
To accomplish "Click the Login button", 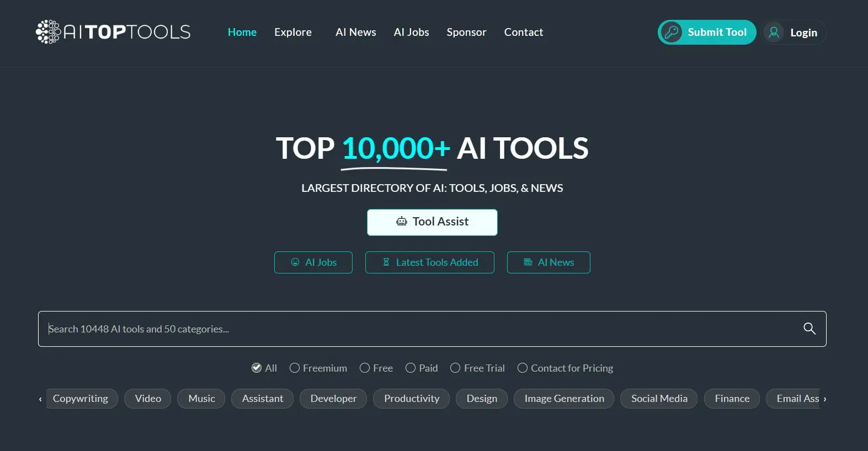I will pyautogui.click(x=794, y=32).
